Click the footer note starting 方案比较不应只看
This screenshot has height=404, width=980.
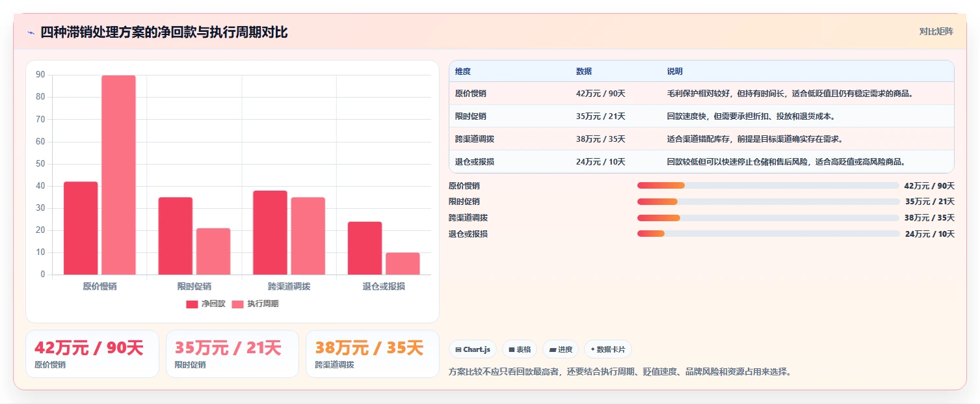tap(620, 372)
